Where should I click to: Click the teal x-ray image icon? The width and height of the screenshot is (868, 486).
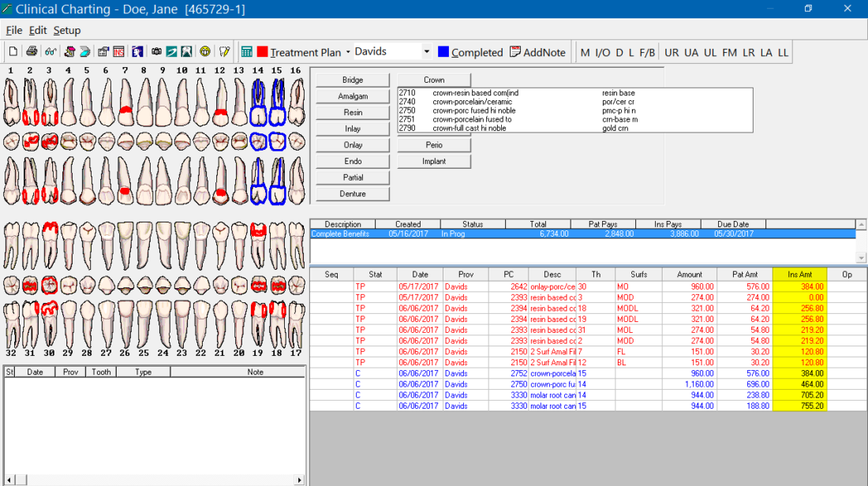tap(186, 52)
